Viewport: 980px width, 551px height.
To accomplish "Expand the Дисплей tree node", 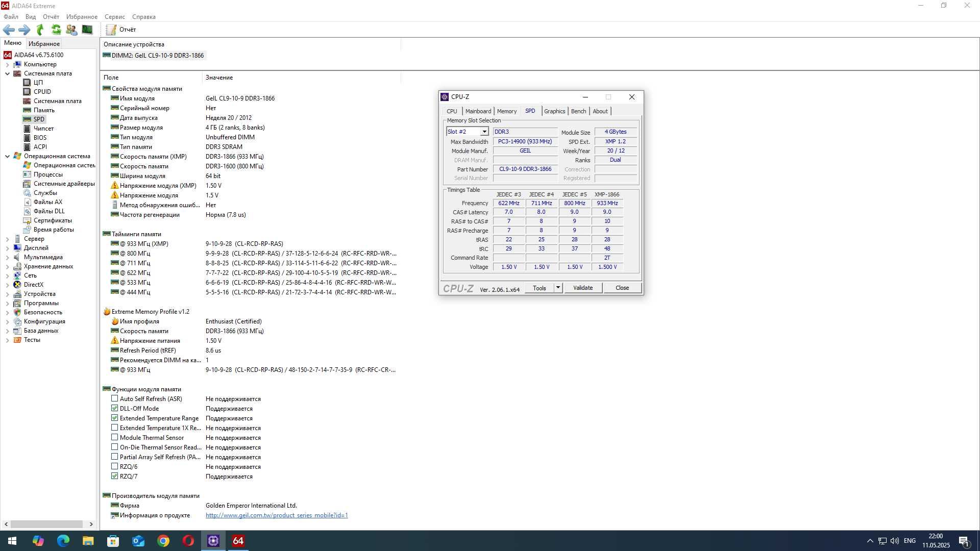I will click(7, 248).
